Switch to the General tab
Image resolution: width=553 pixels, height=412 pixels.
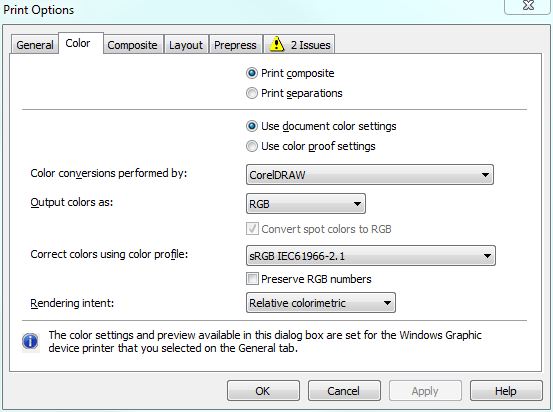35,45
